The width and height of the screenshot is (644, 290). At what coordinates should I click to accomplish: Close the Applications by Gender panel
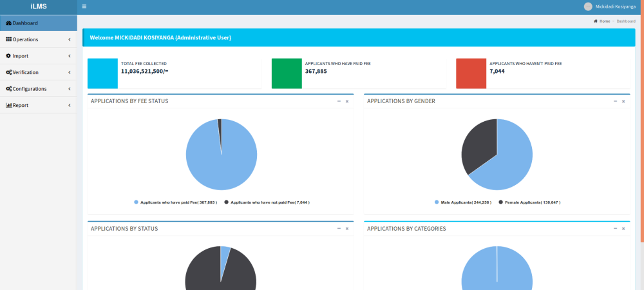[x=623, y=101]
